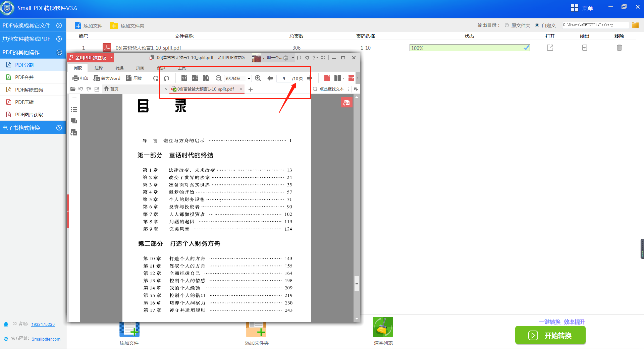This screenshot has height=349, width=644.
Task: Expand the toolbar overflow chevron
Action: [x=358, y=78]
